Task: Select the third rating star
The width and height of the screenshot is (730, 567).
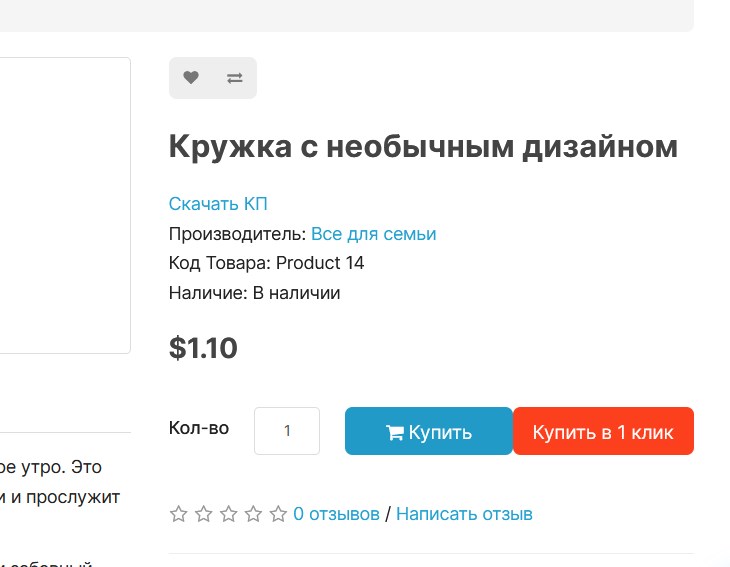Action: click(x=229, y=514)
